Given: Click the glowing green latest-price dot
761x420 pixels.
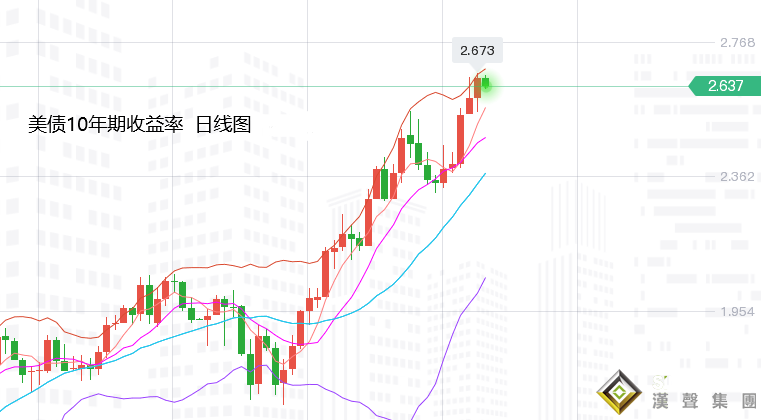Looking at the screenshot, I should point(487,86).
